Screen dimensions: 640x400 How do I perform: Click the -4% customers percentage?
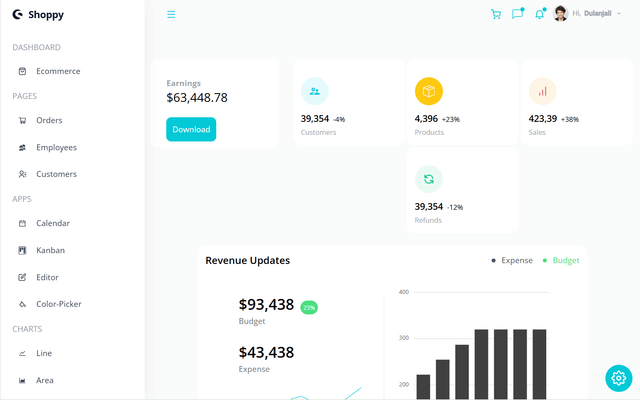[x=339, y=120]
